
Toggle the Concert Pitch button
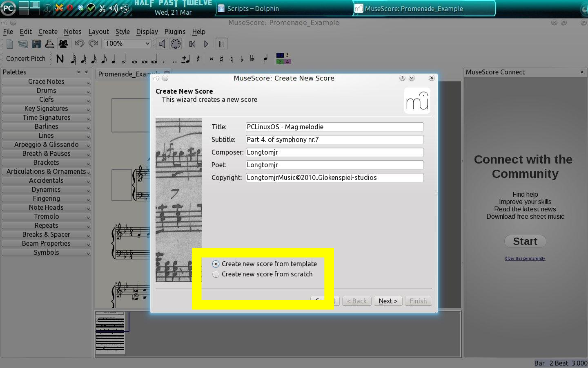26,58
